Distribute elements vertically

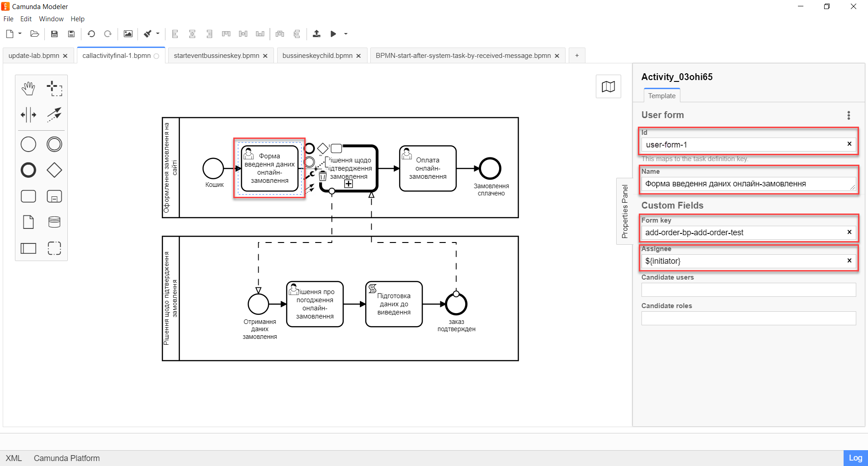[297, 34]
